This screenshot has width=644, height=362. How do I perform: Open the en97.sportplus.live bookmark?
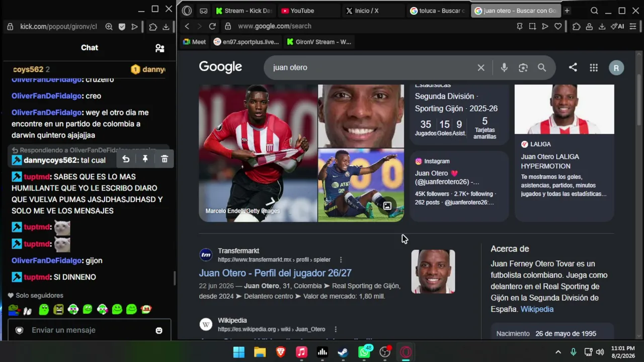tap(246, 42)
